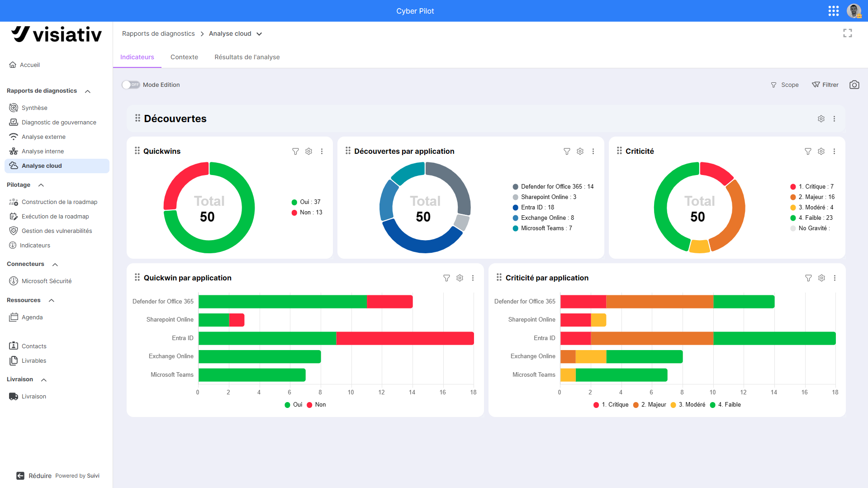This screenshot has width=868, height=488.
Task: Grab the Découvertes section drag handle
Action: (138, 118)
